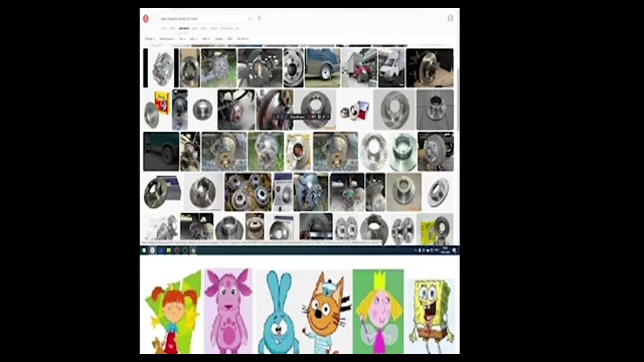The width and height of the screenshot is (644, 362).
Task: Click the Обои filter button
Action: 230,39
